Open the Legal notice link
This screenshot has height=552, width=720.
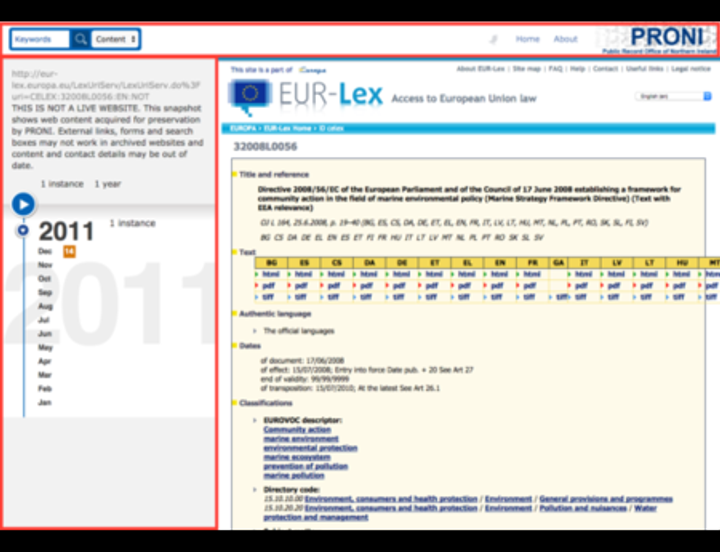[x=691, y=69]
